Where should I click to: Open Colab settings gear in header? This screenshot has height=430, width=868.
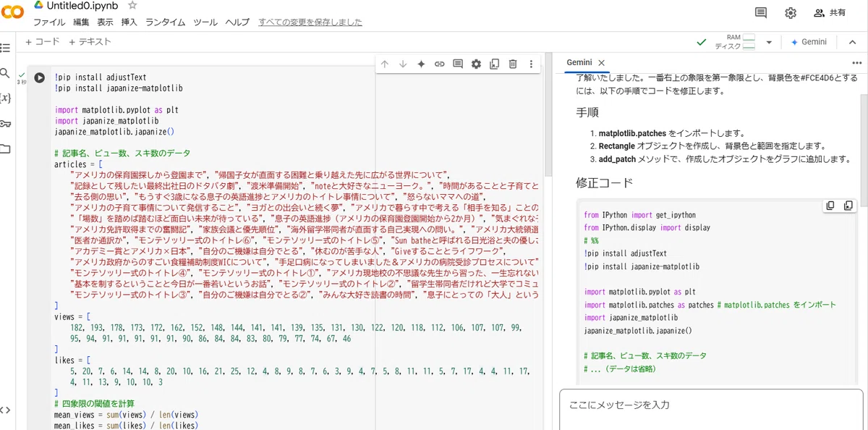(791, 12)
